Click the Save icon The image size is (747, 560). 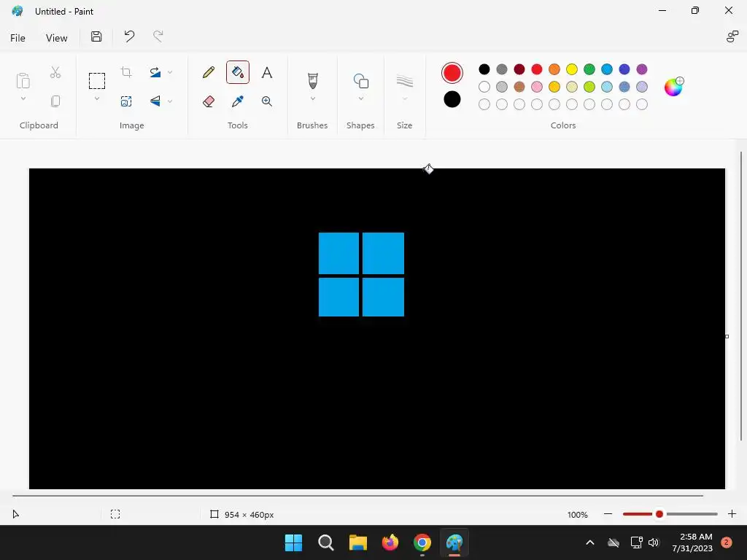(x=96, y=36)
